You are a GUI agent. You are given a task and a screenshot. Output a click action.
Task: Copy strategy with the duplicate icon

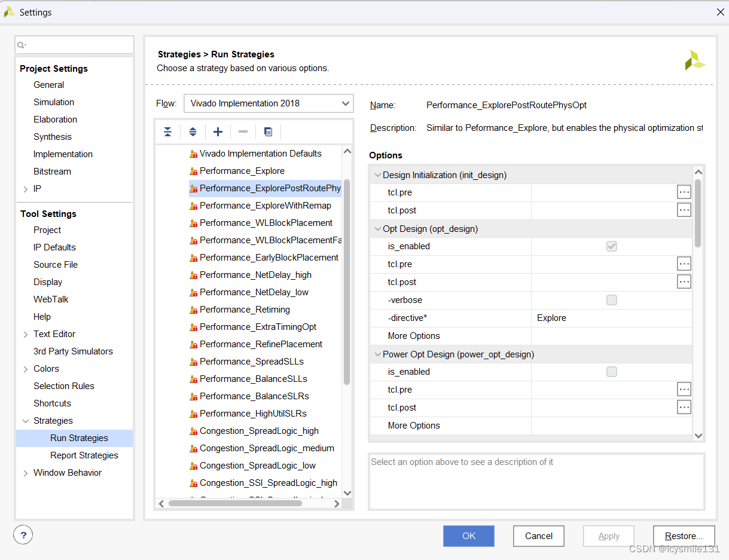tap(268, 132)
